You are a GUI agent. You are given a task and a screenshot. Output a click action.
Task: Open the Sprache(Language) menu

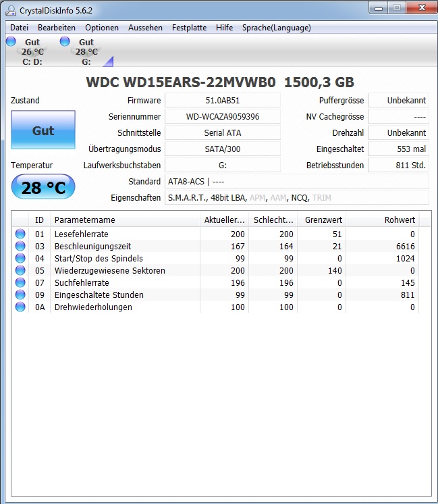click(277, 28)
